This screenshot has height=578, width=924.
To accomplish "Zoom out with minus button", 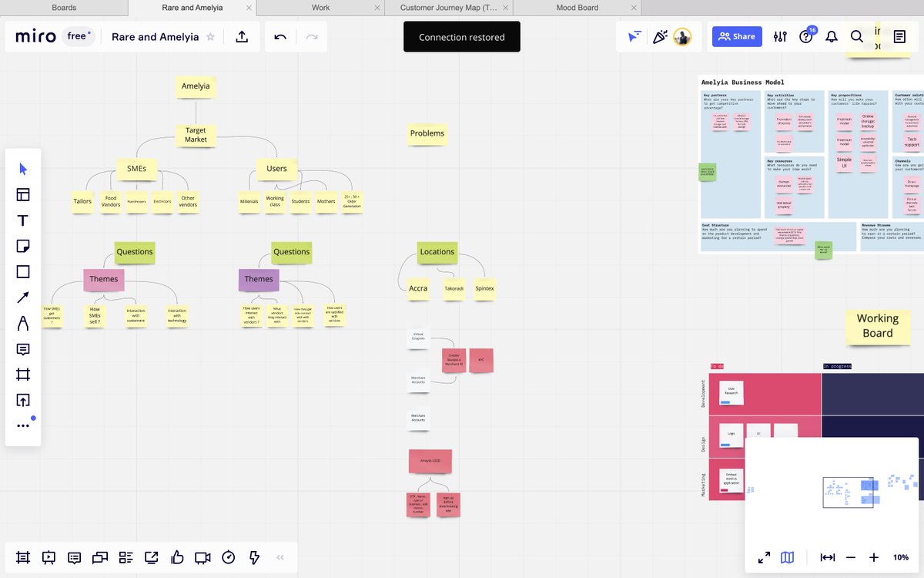I will 851,557.
